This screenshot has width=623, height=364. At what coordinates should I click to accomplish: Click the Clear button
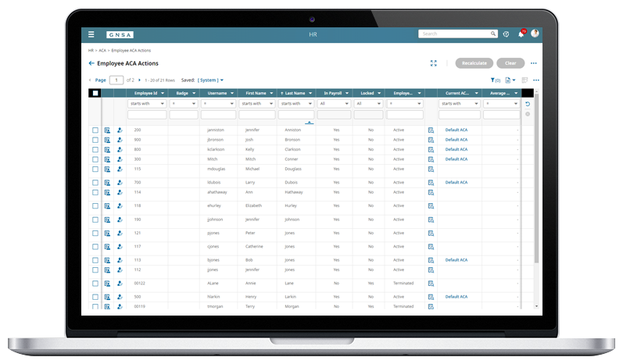510,63
